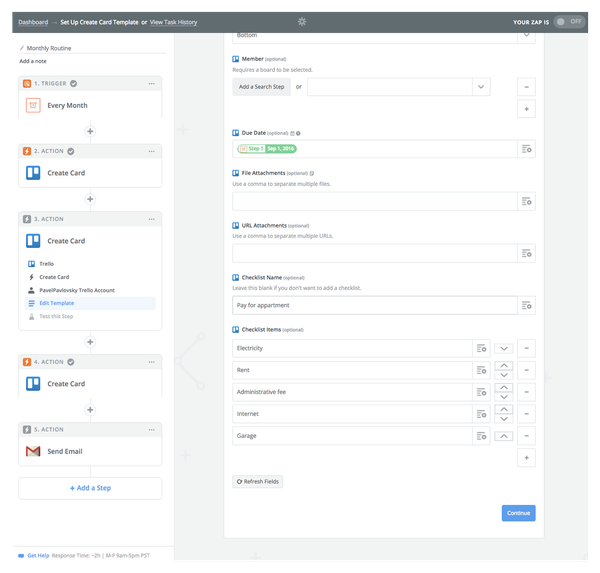Image resolution: width=600 pixels, height=573 pixels.
Task: Move Internet item up
Action: (x=504, y=409)
